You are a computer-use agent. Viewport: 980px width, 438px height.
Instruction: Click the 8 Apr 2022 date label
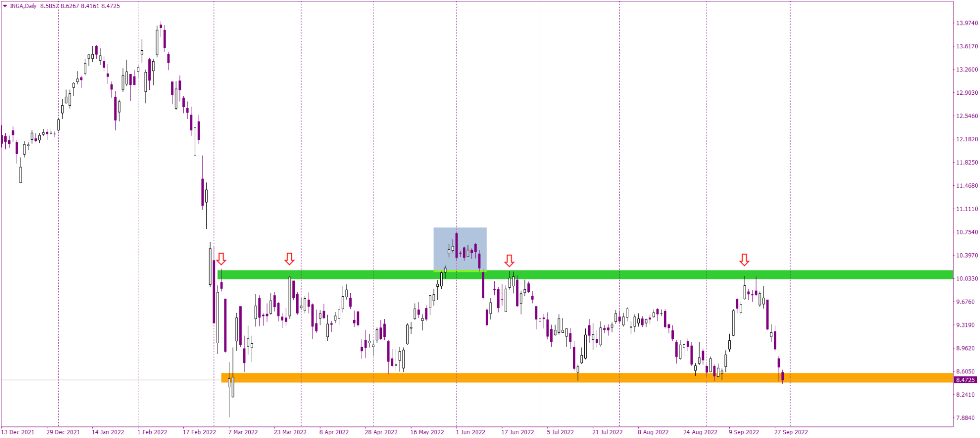334,432
